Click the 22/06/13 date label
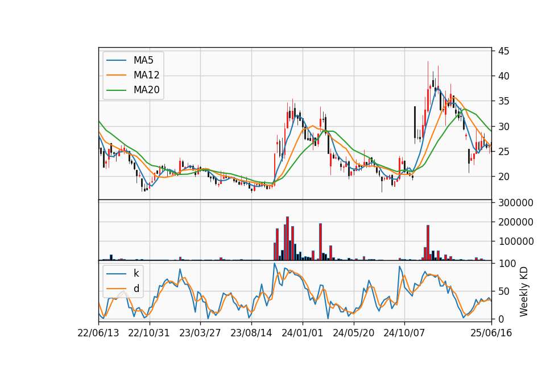The image size is (546, 392). [x=98, y=333]
